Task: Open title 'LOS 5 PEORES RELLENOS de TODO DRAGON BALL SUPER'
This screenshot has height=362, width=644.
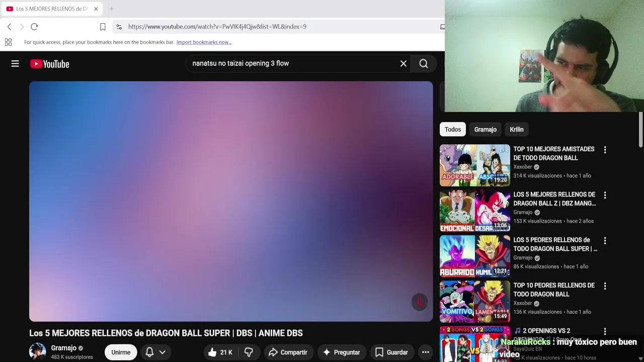Action: pos(555,244)
